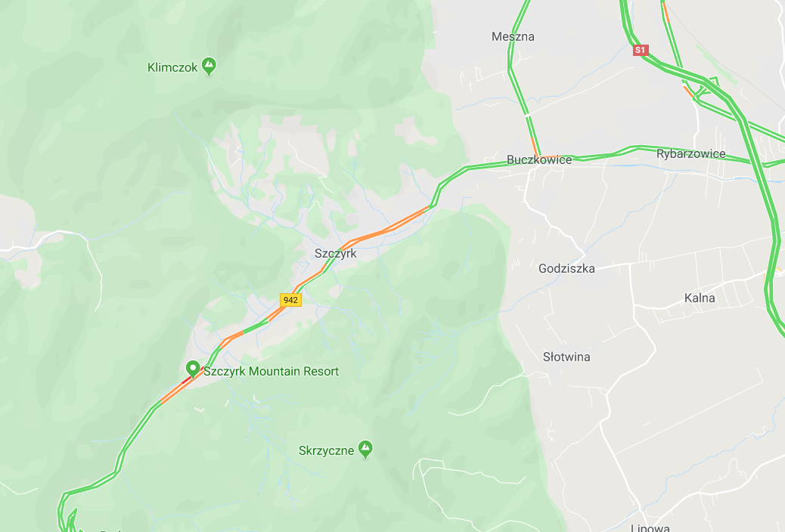Open the Szczyrk Mountain Resort label
This screenshot has height=532, width=785.
pos(271,371)
